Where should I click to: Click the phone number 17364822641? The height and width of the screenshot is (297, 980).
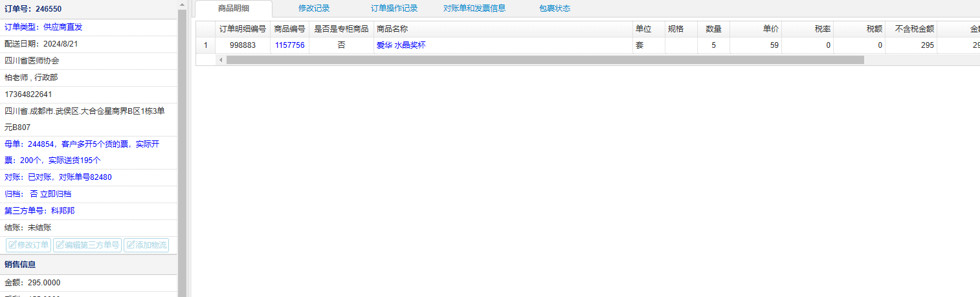[x=28, y=94]
